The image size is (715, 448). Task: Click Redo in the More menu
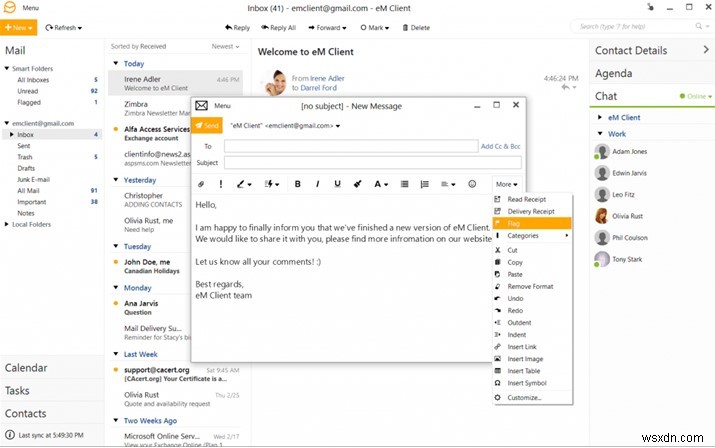tap(532, 311)
